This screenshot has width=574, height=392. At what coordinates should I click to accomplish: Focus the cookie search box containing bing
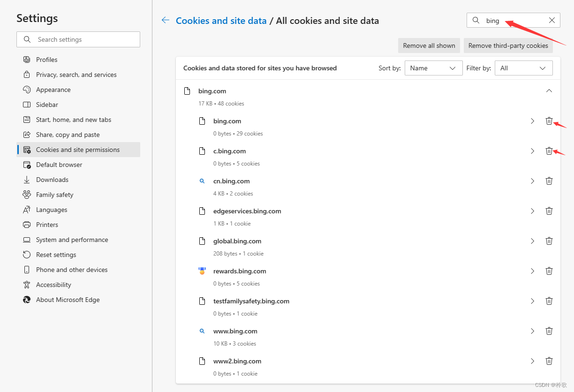514,20
